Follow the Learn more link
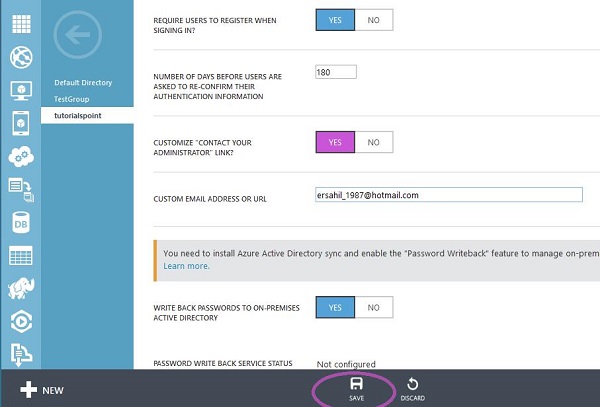The width and height of the screenshot is (600, 407). 186,266
